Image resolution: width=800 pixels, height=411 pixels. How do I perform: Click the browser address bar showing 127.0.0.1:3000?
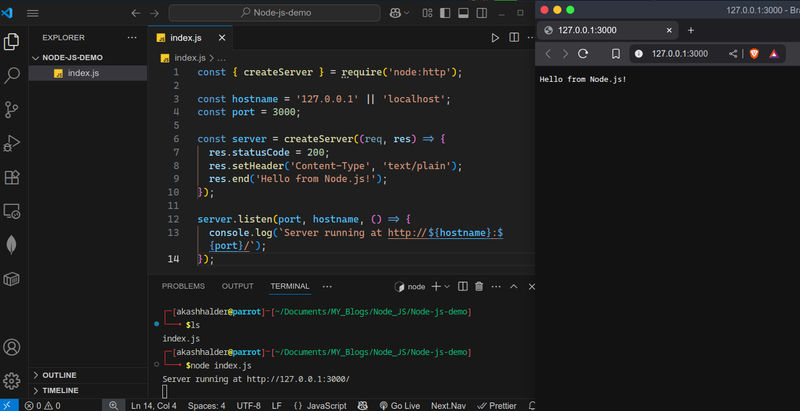pos(680,54)
